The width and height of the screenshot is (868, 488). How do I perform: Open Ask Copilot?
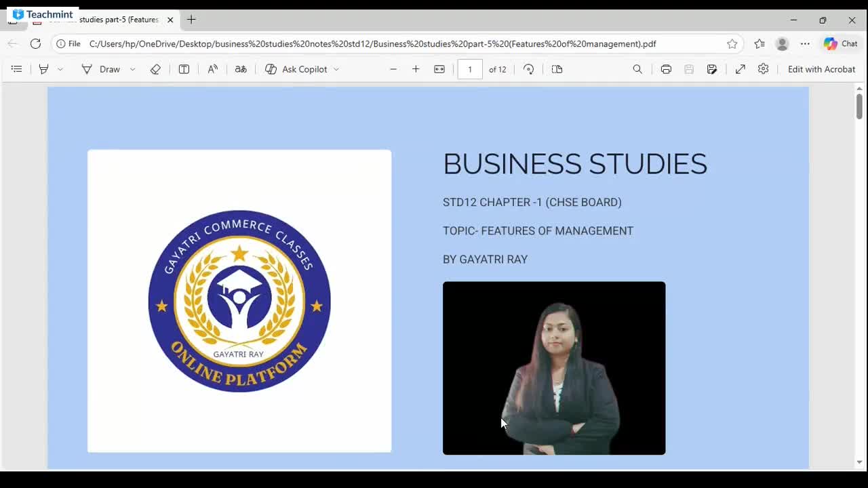[x=296, y=69]
